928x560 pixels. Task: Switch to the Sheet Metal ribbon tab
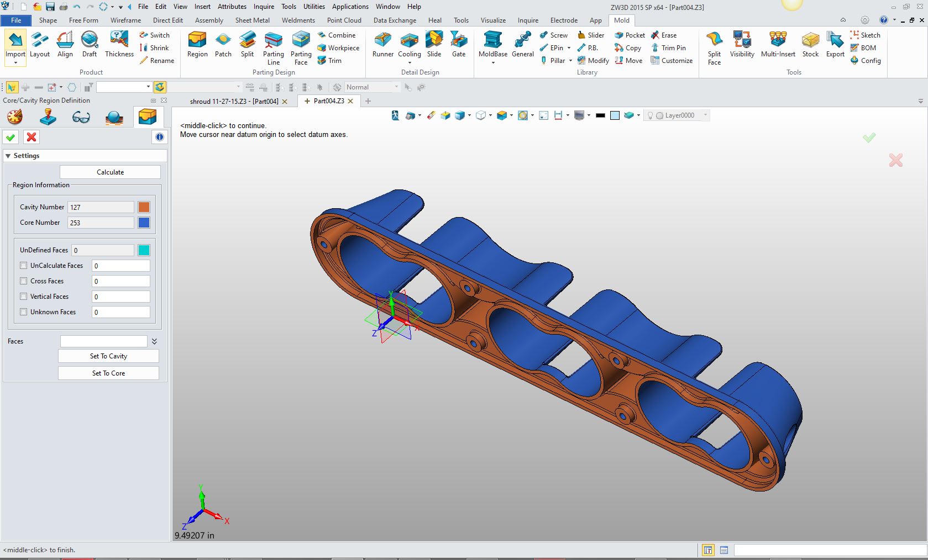point(253,20)
